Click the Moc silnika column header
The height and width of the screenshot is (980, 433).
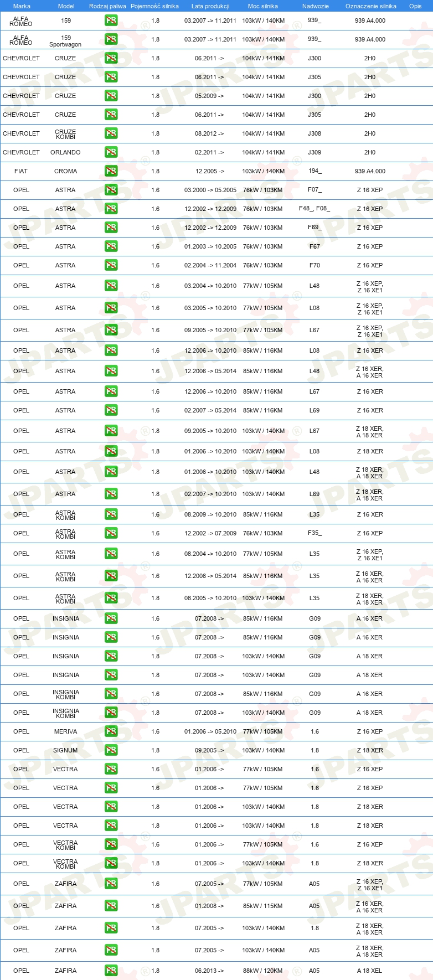click(263, 6)
